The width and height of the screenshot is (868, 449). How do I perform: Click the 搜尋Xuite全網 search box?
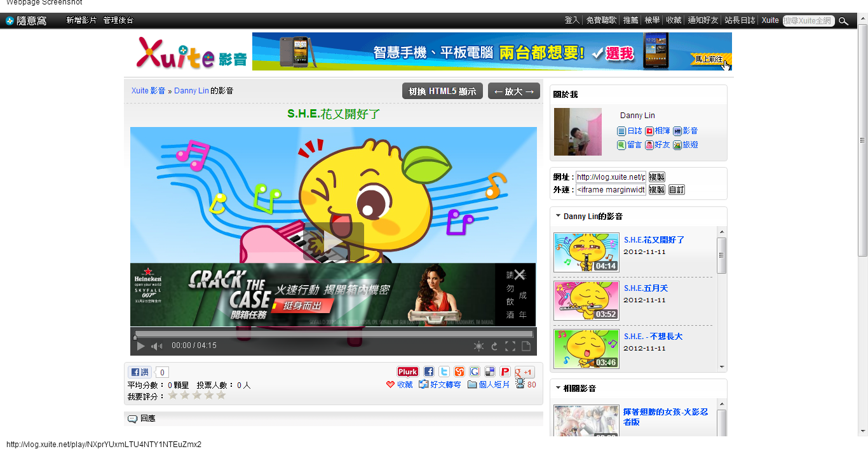809,21
